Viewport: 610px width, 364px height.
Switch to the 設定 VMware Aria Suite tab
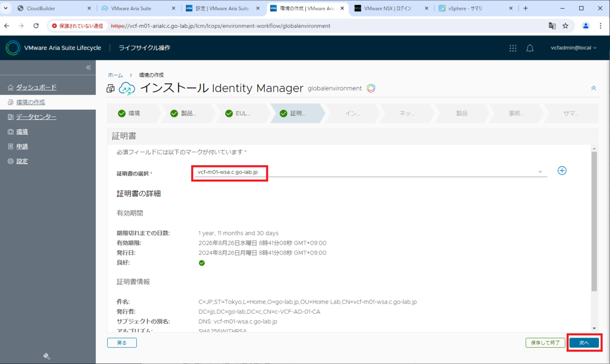coord(223,8)
